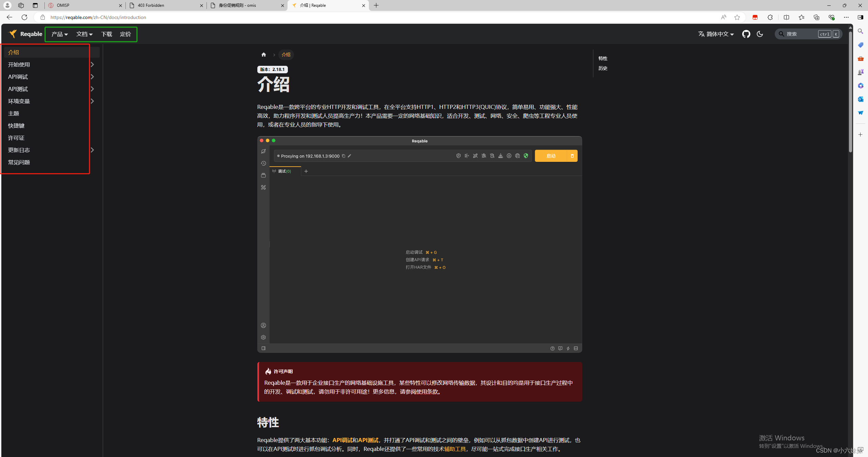The height and width of the screenshot is (457, 868).
Task: Click the history clock icon in the sidebar
Action: click(263, 163)
